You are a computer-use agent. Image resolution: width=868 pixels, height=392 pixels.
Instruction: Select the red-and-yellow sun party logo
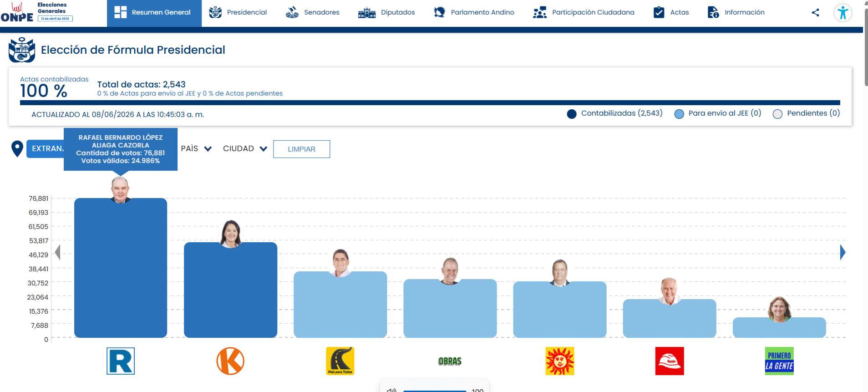pos(560,361)
